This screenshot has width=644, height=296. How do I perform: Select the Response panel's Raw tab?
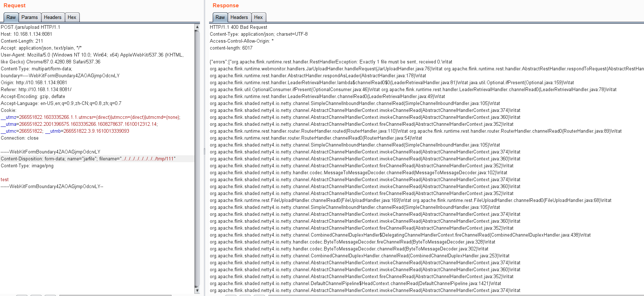tap(220, 17)
